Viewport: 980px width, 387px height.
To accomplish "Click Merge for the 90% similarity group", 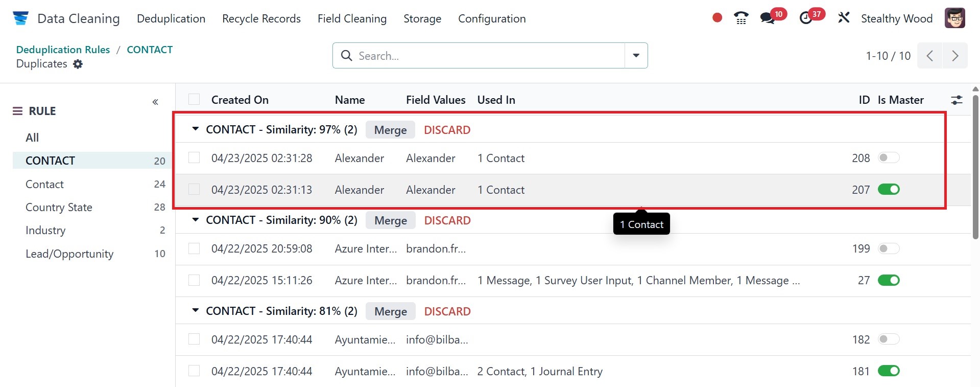I will point(391,220).
